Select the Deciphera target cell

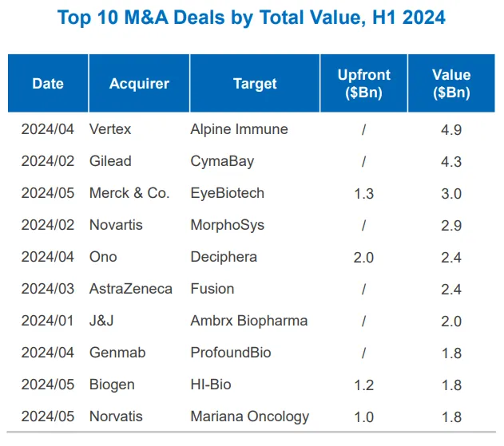224,257
